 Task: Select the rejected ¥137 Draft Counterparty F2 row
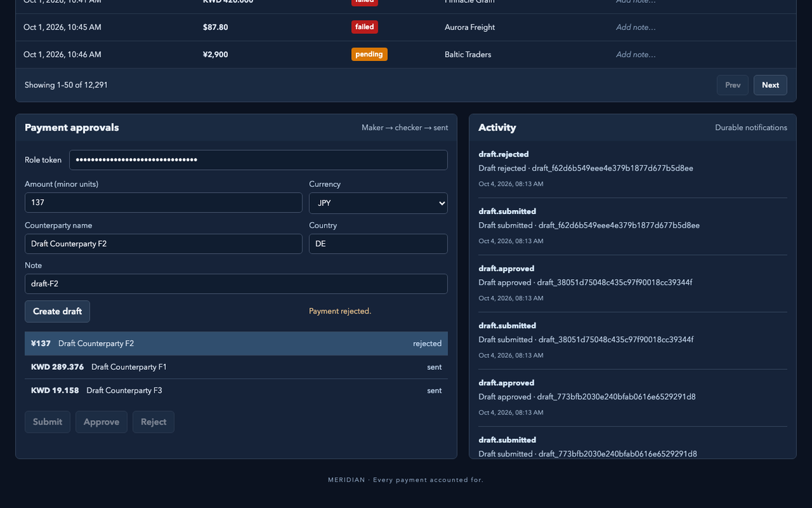coord(236,343)
